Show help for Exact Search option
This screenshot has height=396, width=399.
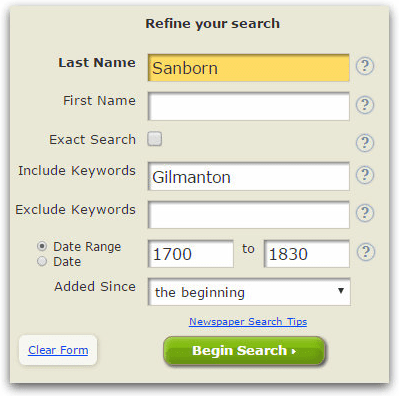[x=365, y=143]
